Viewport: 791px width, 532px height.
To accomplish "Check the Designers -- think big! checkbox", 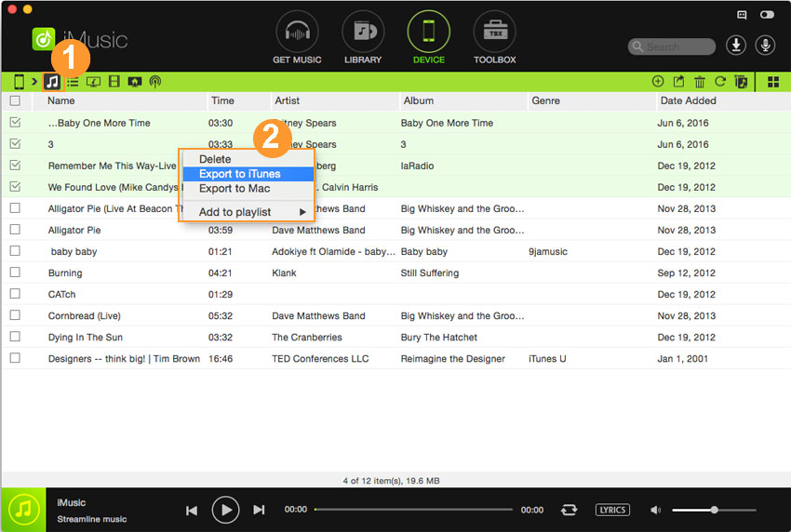I will pos(15,358).
